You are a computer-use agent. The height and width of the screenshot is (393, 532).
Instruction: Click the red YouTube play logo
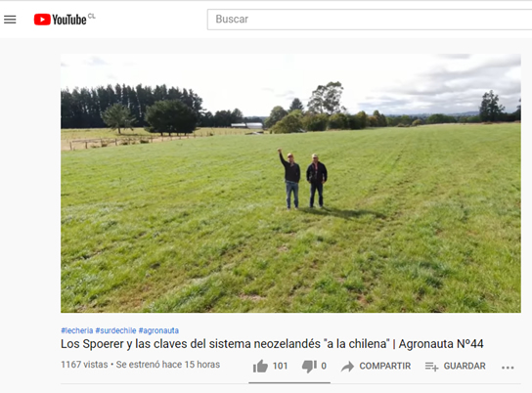click(42, 20)
